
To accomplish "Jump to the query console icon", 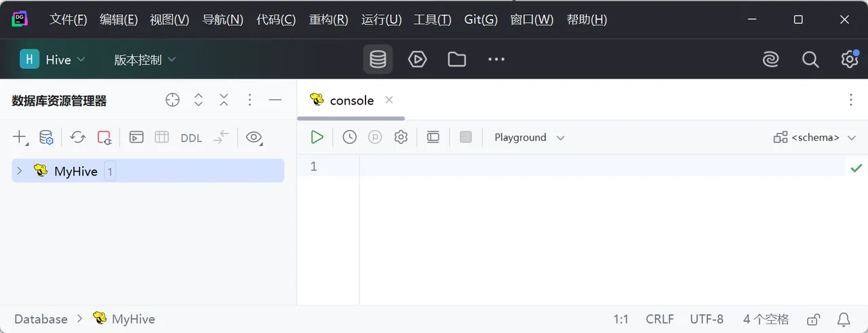I will (136, 137).
